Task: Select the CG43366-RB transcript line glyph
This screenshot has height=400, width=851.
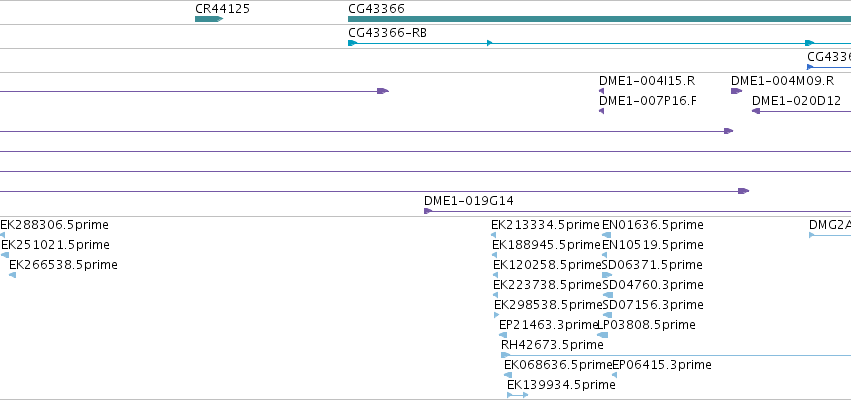Action: coord(600,43)
